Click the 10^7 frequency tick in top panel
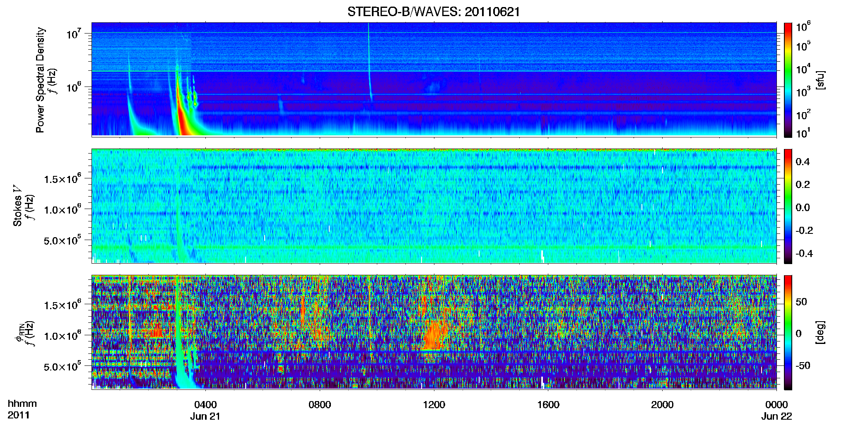Screen dimensions: 868x447 74,34
